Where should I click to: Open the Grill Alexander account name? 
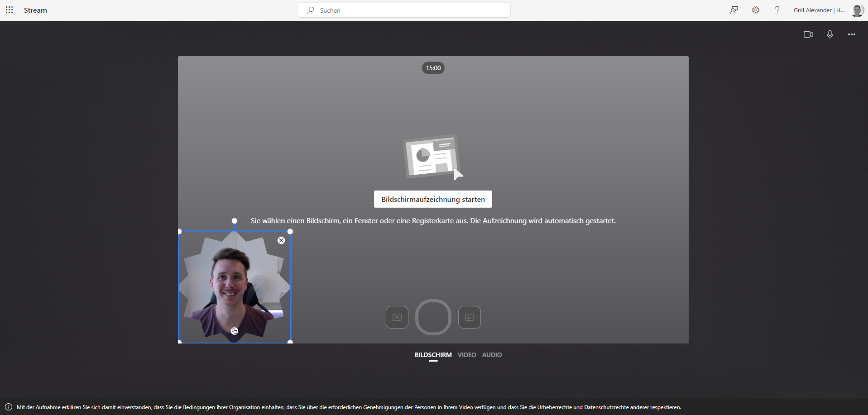819,10
